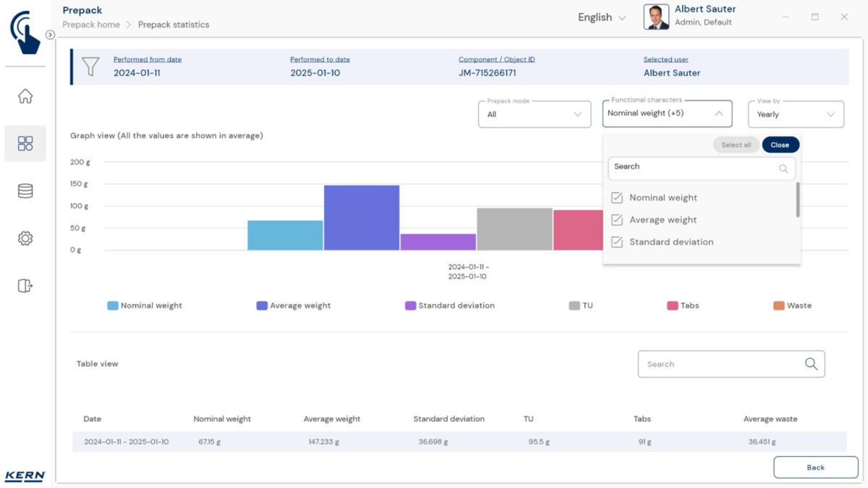The height and width of the screenshot is (488, 868).
Task: Click the Back button
Action: click(x=815, y=467)
